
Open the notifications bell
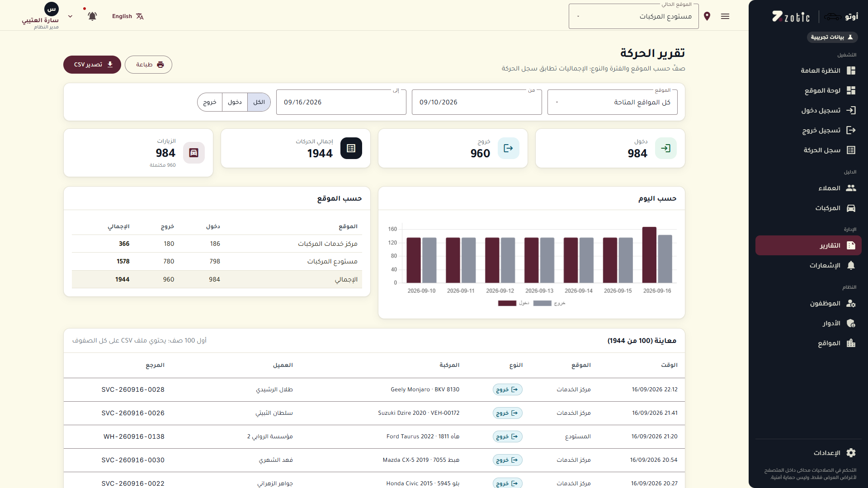pos(92,16)
